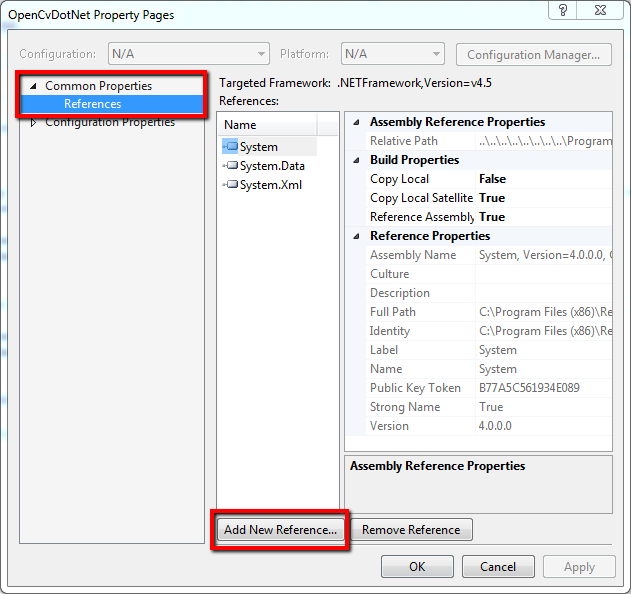Open the Platform dropdown
The width and height of the screenshot is (631, 594).
[393, 54]
